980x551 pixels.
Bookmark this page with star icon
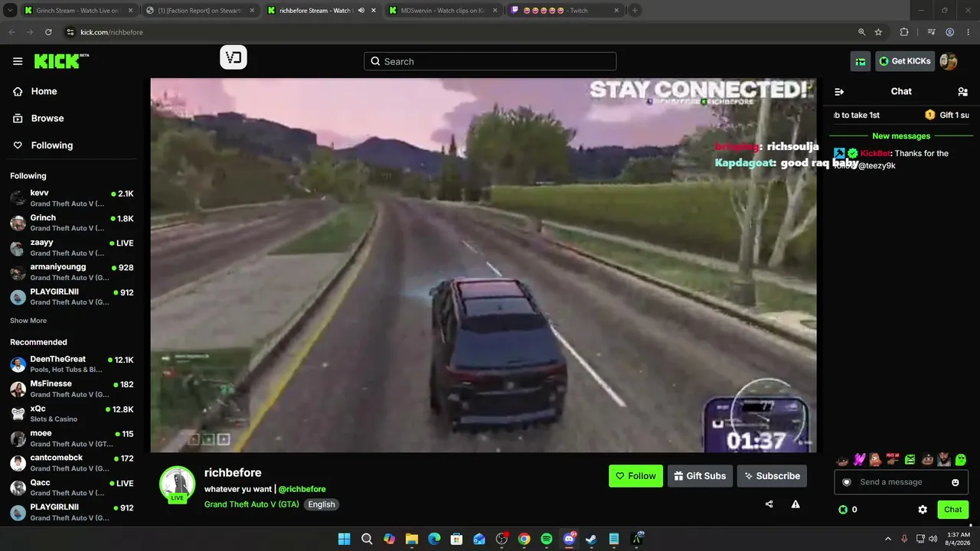point(878,32)
